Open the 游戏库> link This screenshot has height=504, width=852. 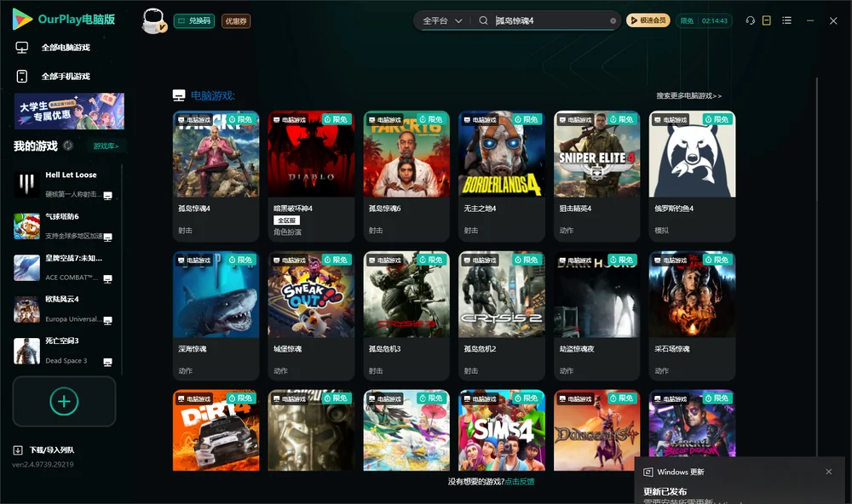point(106,146)
